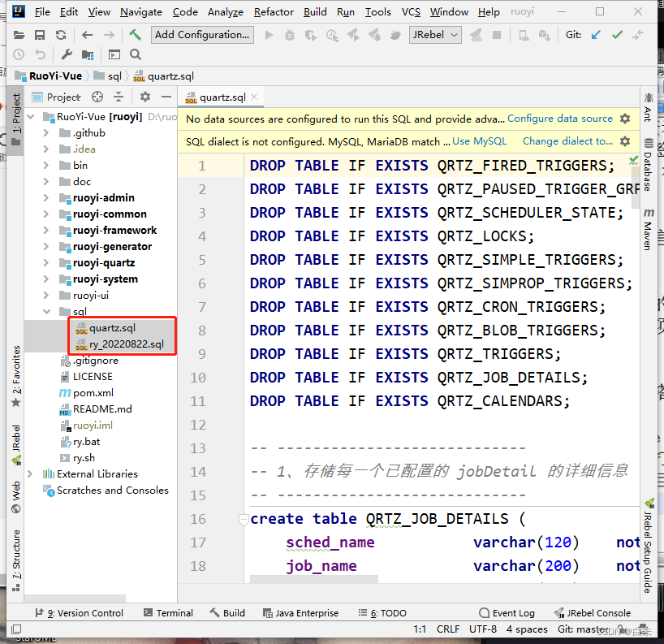Click the Search Everywhere magnifier icon
The height and width of the screenshot is (644, 664).
(x=135, y=54)
